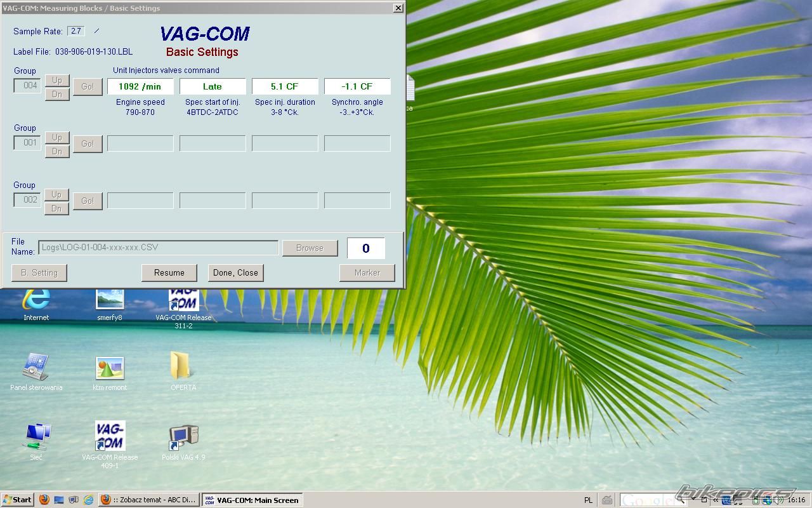Viewport: 812px width, 508px height.
Task: Click the Marker button
Action: pyautogui.click(x=367, y=272)
